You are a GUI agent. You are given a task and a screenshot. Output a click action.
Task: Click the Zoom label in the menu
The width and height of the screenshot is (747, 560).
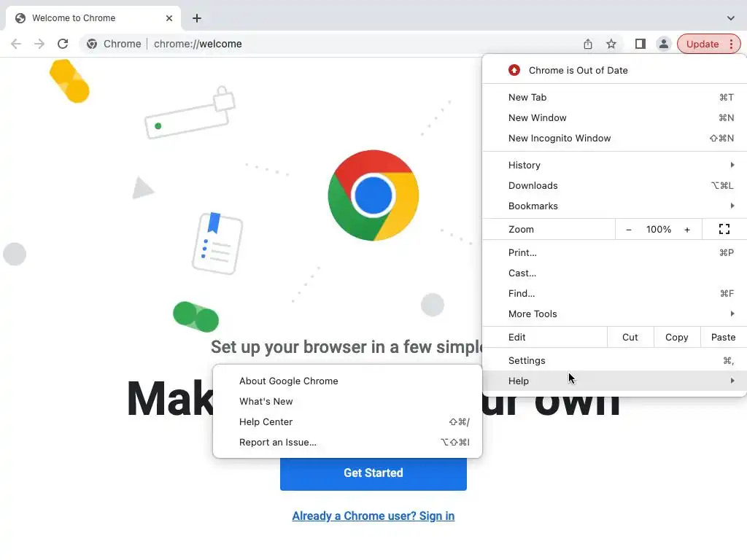click(521, 230)
